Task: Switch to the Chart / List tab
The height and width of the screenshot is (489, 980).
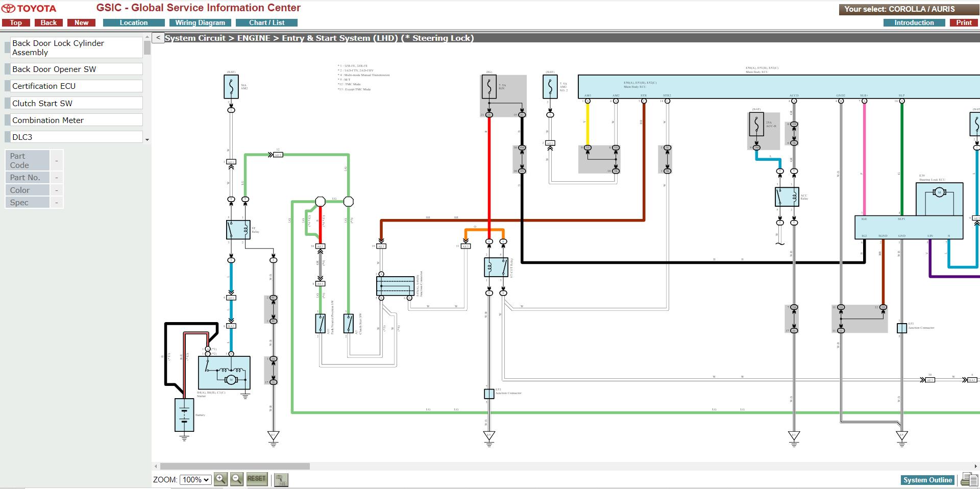Action: click(266, 22)
